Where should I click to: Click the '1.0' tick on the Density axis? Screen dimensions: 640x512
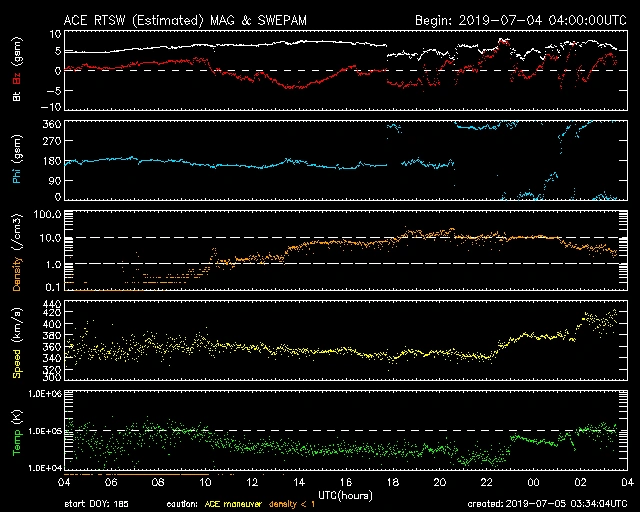[x=53, y=264]
